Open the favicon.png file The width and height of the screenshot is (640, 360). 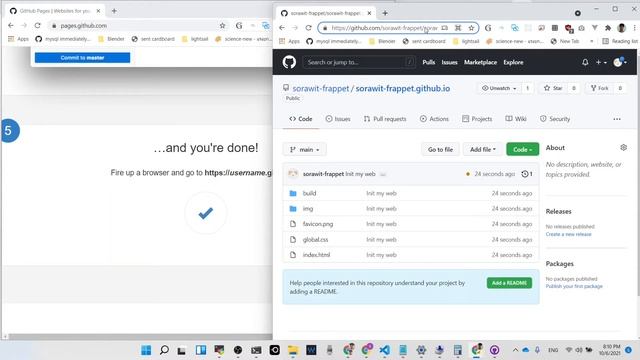(x=318, y=224)
